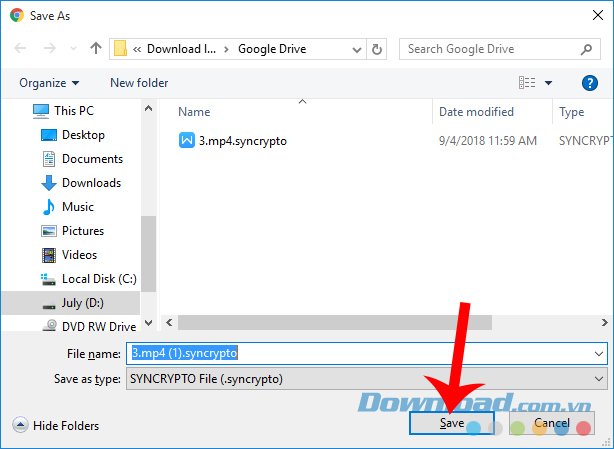Click the Cancel button
The image size is (614, 449).
[552, 423]
